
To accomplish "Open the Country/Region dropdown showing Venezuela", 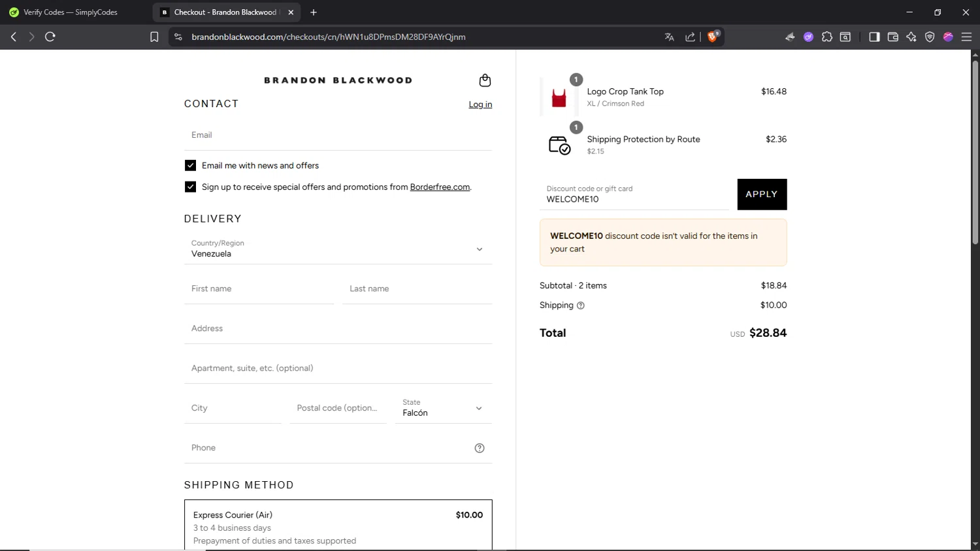I will coord(338,249).
